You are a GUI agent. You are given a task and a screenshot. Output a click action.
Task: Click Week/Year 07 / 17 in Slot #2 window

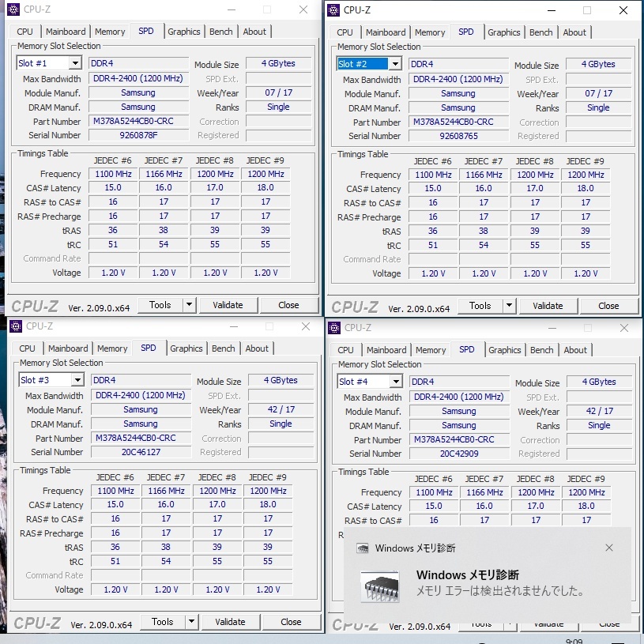(598, 93)
